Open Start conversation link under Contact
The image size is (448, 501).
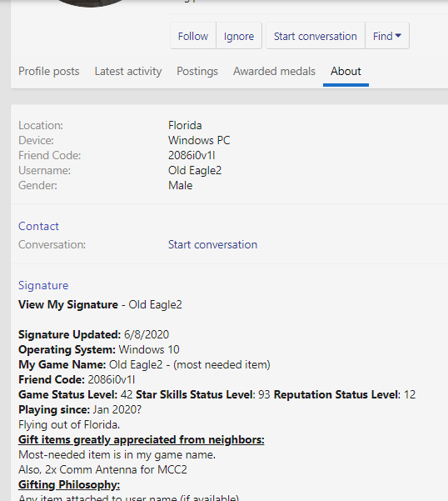[212, 245]
